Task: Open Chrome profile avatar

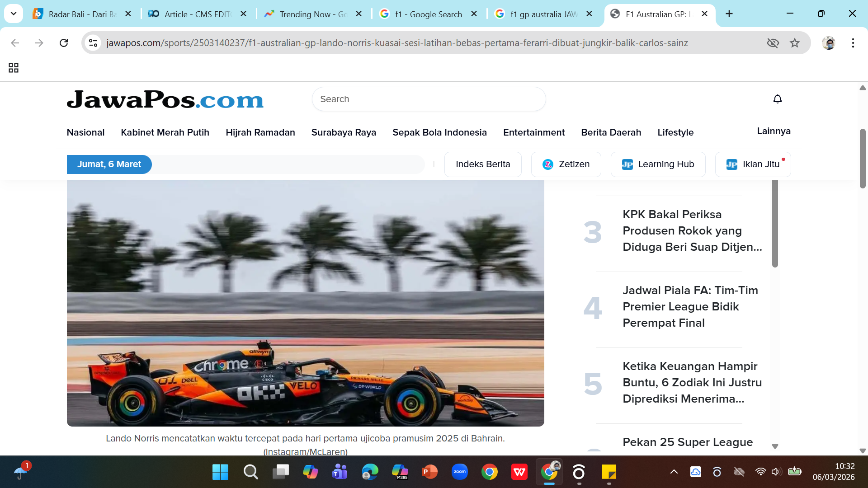Action: coord(829,43)
